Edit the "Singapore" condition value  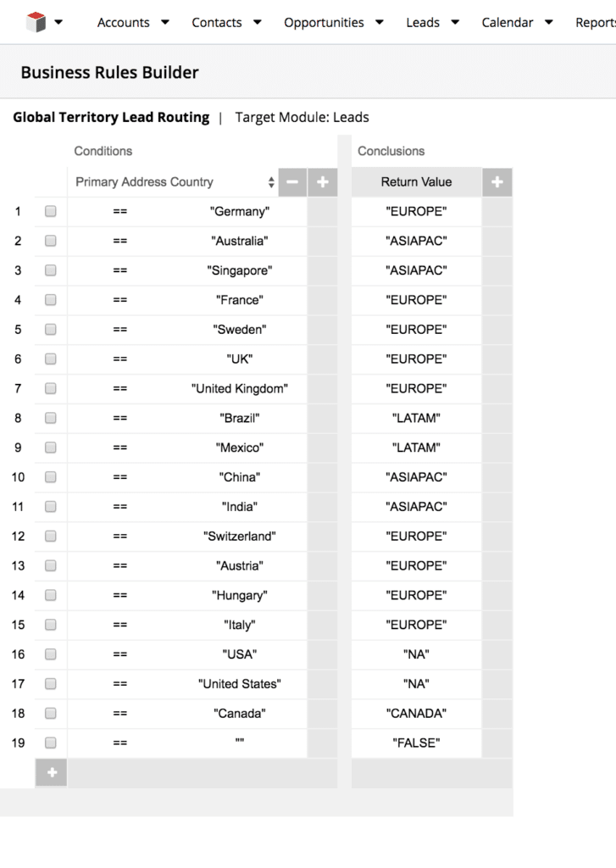pos(240,270)
